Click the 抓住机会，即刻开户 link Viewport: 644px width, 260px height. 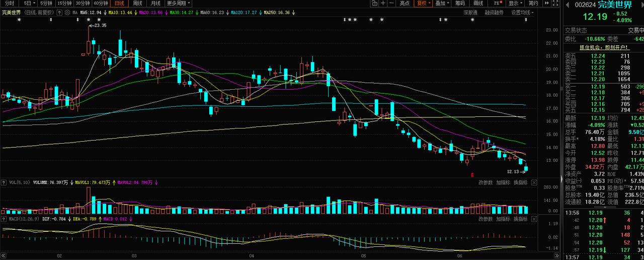(604, 47)
